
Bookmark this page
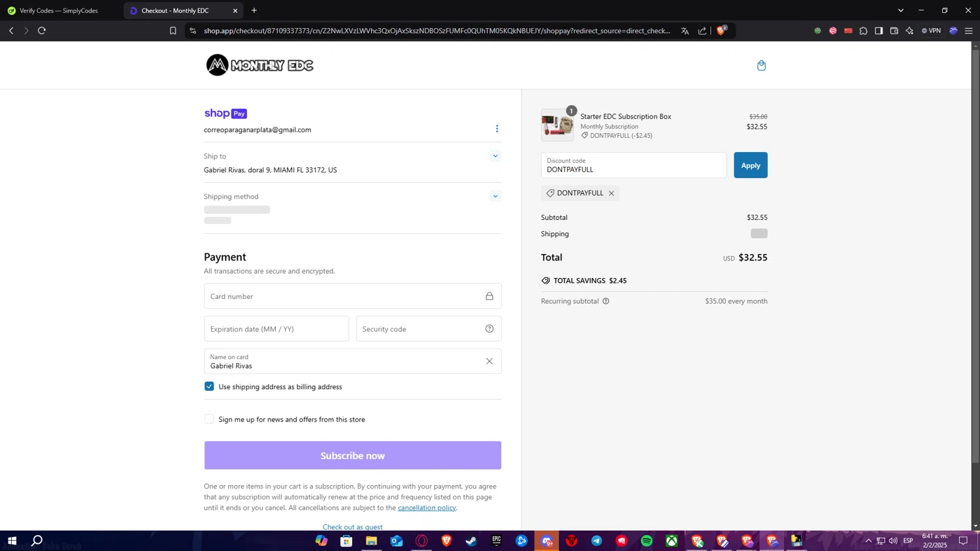click(173, 31)
